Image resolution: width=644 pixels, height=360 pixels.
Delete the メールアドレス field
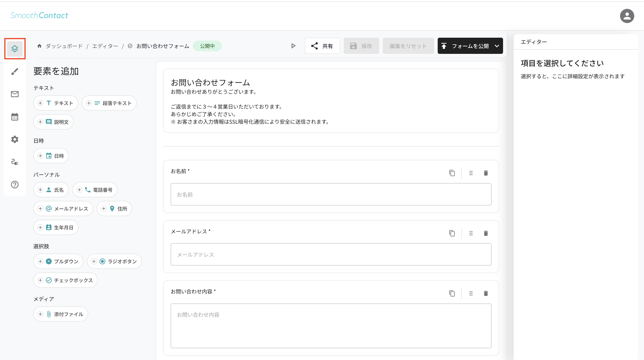(486, 233)
